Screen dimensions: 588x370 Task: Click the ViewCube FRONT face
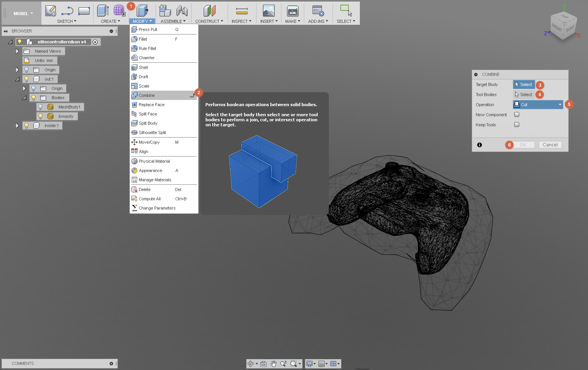pyautogui.click(x=557, y=28)
